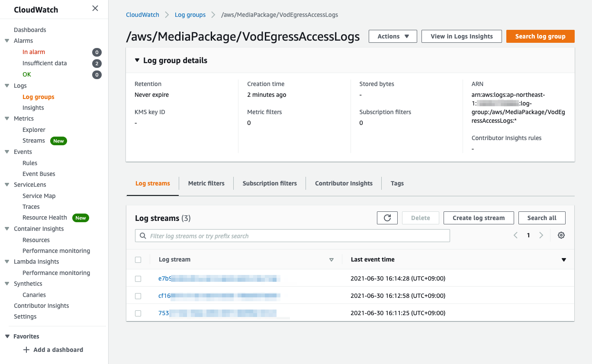Switch to the Subscription filters tab
The image size is (592, 364).
(270, 183)
